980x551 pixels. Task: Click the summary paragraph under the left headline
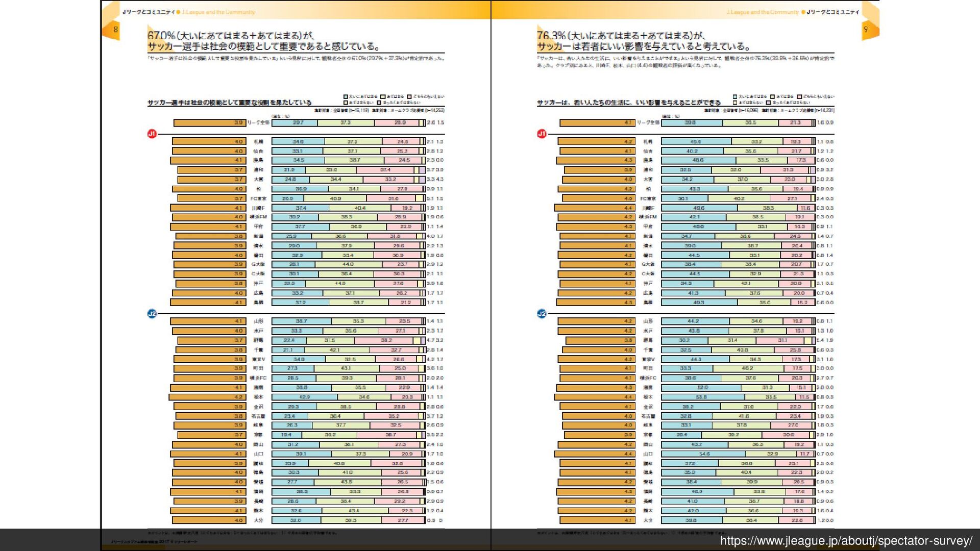(x=296, y=59)
